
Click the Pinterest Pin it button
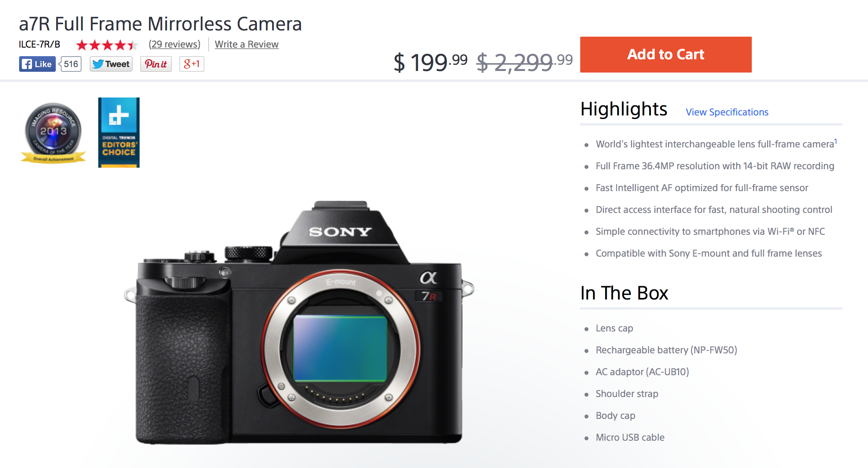[156, 64]
